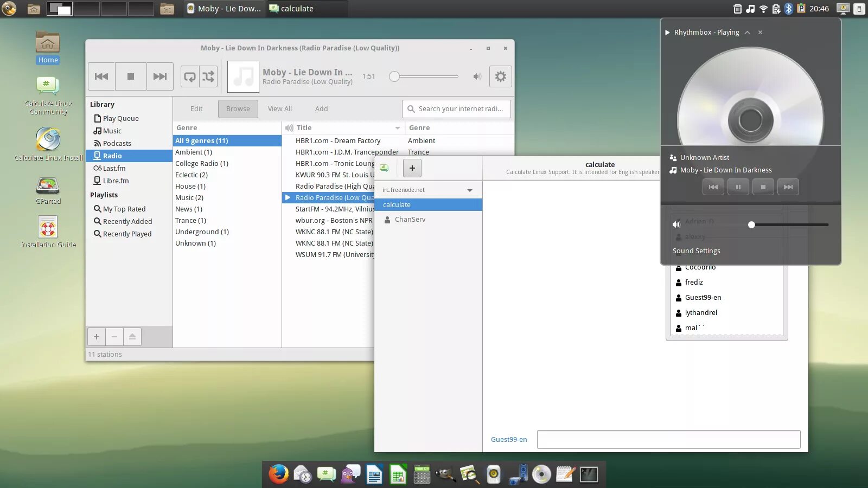Viewport: 868px width, 488px height.
Task: Skip to next track in Rhythmbox toolbar
Action: [x=160, y=76]
